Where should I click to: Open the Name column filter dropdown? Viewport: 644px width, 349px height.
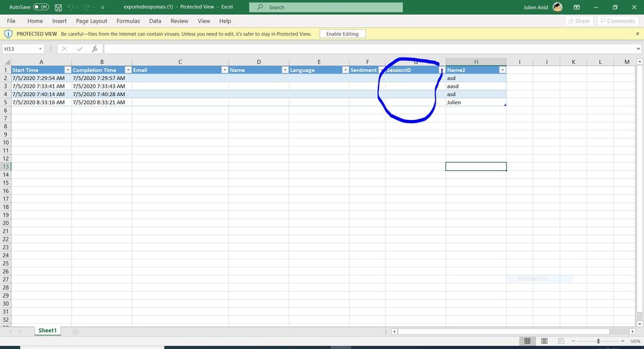[285, 70]
